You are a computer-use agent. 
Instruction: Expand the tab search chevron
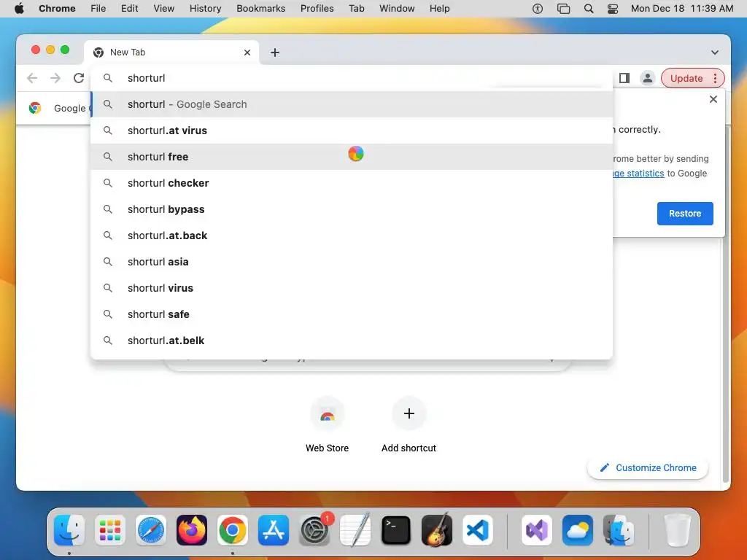point(715,52)
